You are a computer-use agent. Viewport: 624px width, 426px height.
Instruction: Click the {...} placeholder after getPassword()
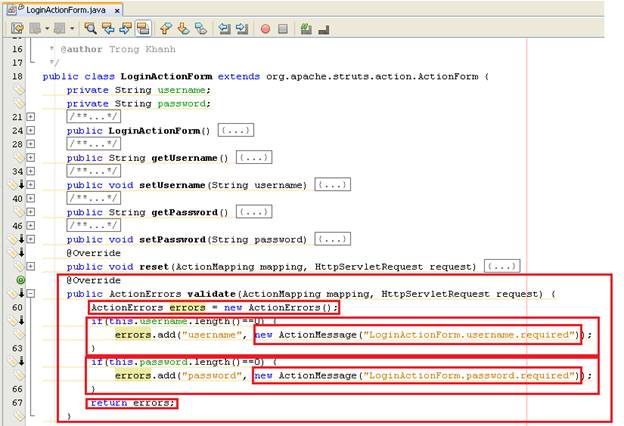254,211
